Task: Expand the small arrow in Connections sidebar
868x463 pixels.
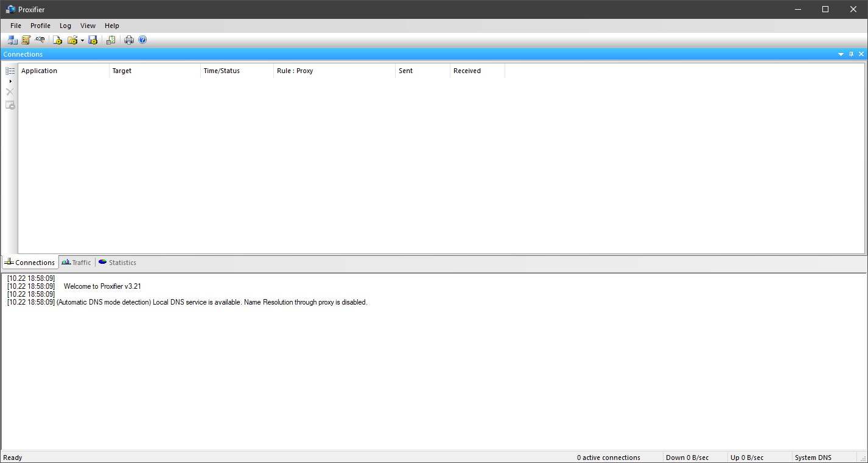Action: 10,81
